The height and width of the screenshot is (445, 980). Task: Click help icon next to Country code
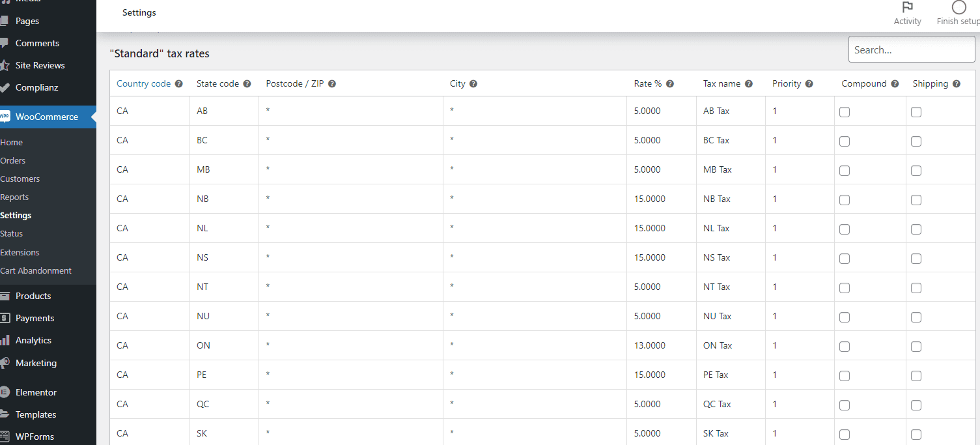(179, 84)
